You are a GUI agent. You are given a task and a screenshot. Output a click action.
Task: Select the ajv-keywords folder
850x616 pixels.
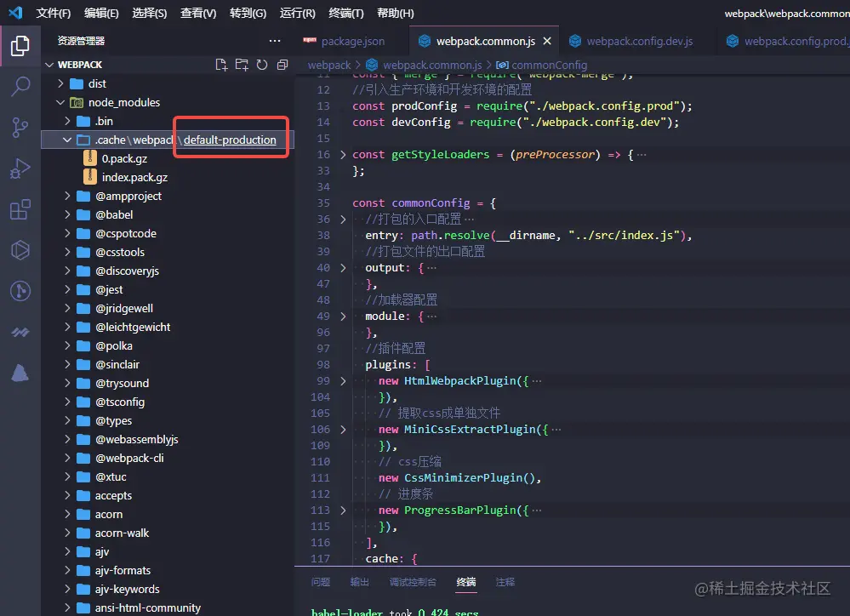(168, 590)
